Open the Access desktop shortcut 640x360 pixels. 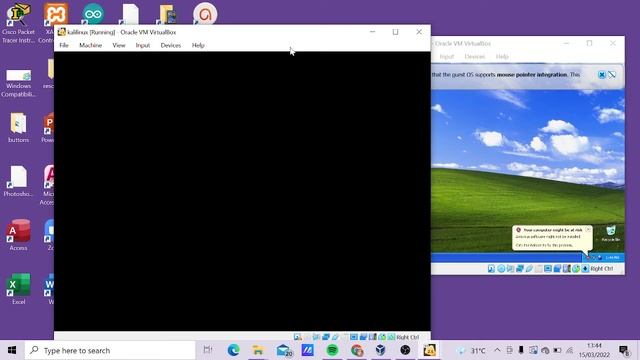(x=18, y=235)
